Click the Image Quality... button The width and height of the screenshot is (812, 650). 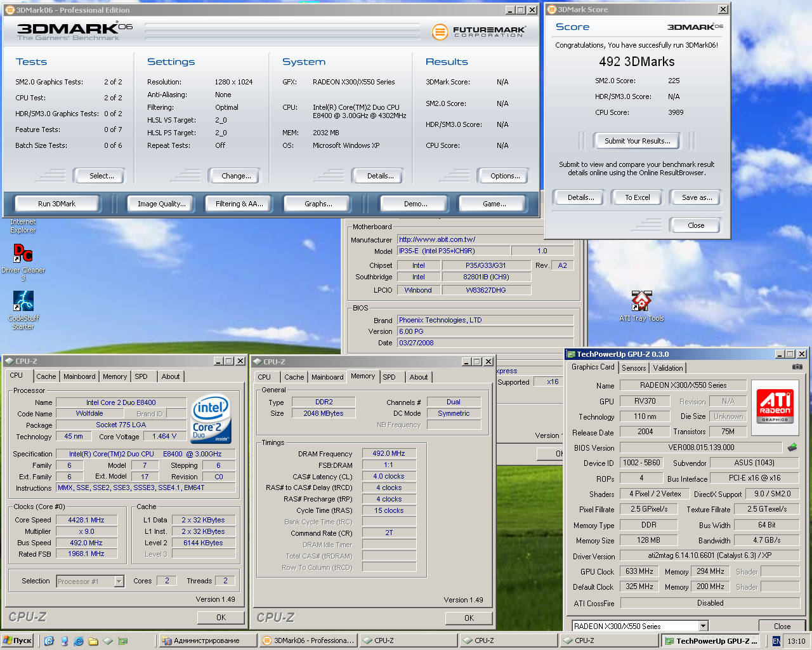point(162,204)
